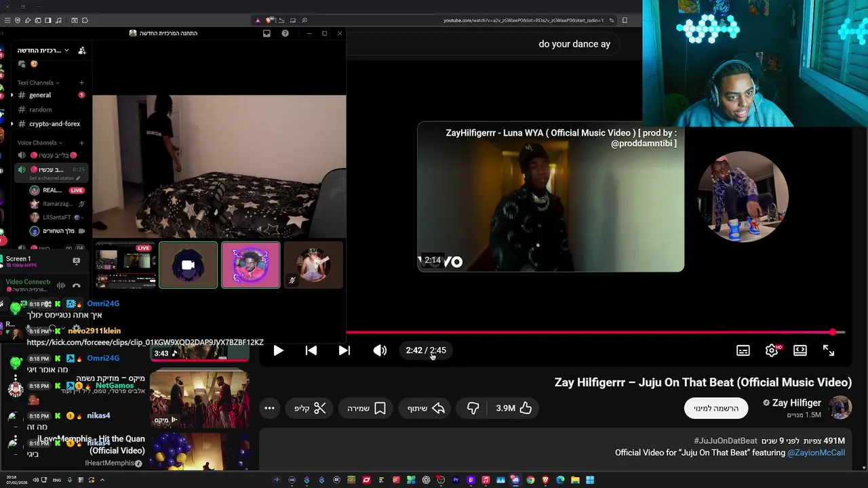Open the general text channel
Screen dimensions: 868x488
[x=40, y=95]
